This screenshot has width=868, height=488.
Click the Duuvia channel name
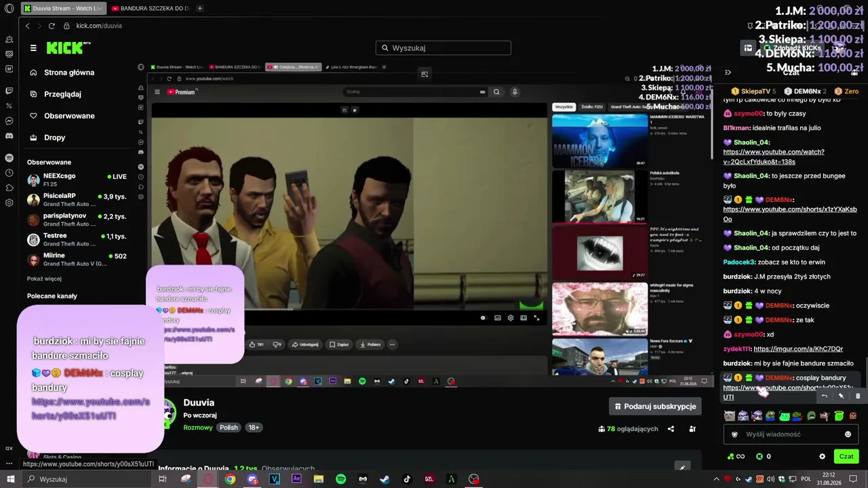[x=199, y=403]
